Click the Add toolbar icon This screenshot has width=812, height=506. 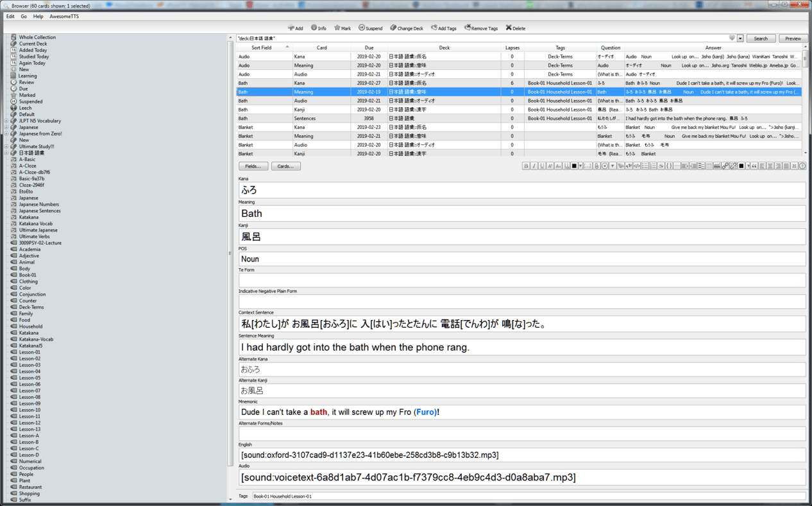(295, 28)
